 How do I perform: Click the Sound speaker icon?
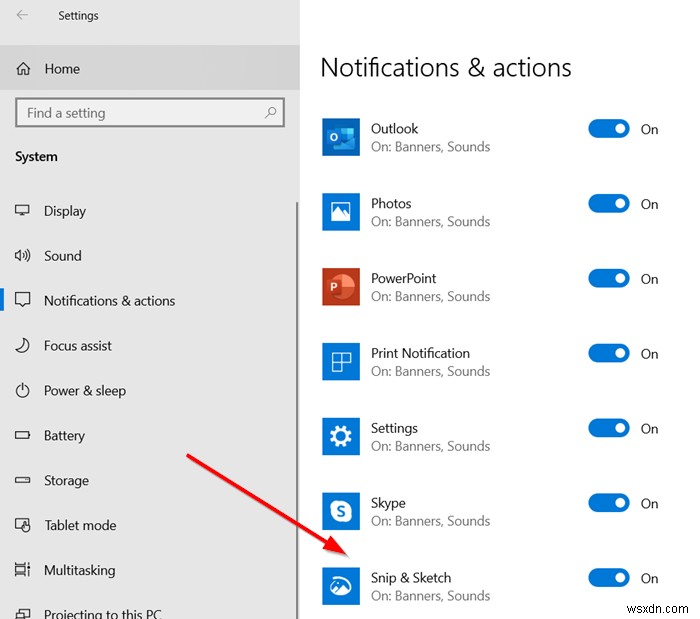pyautogui.click(x=22, y=255)
